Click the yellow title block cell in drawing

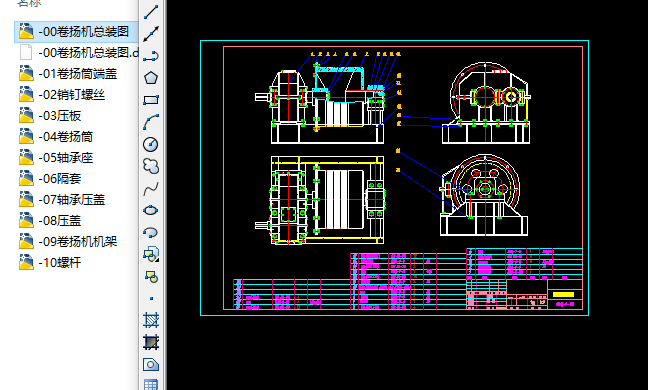[563, 295]
